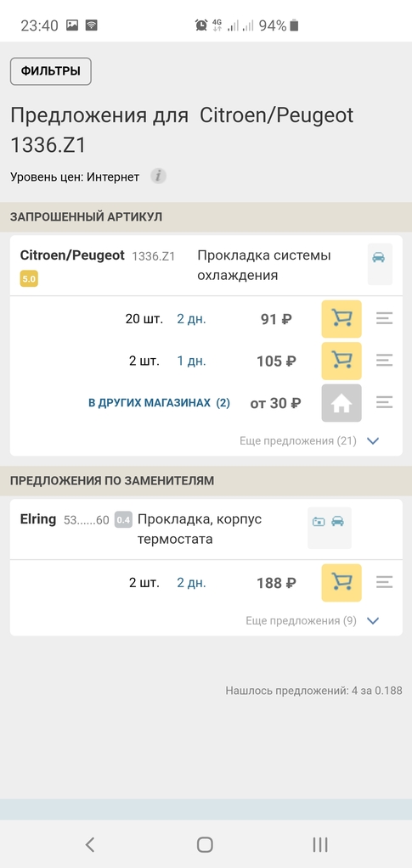Tap the 5.0 rating badge

pyautogui.click(x=29, y=279)
